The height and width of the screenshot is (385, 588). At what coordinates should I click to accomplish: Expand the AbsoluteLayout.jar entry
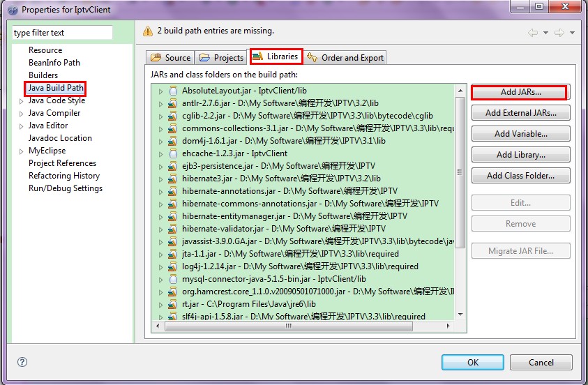point(160,91)
